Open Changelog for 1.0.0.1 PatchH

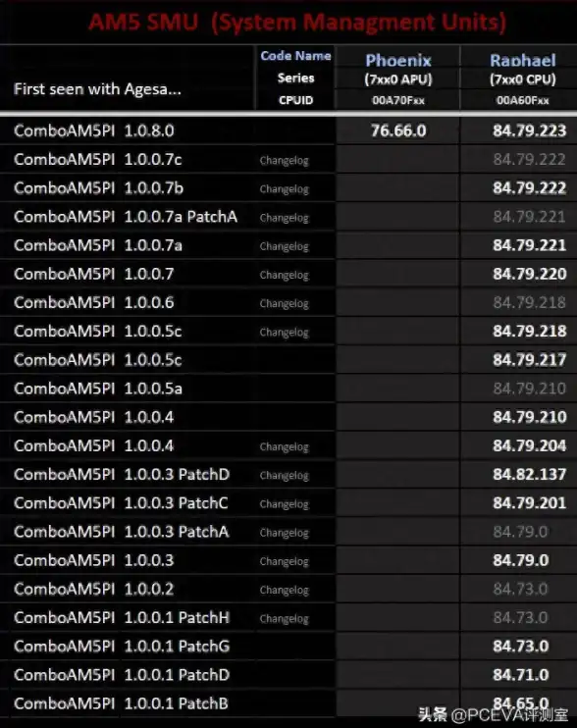(285, 619)
